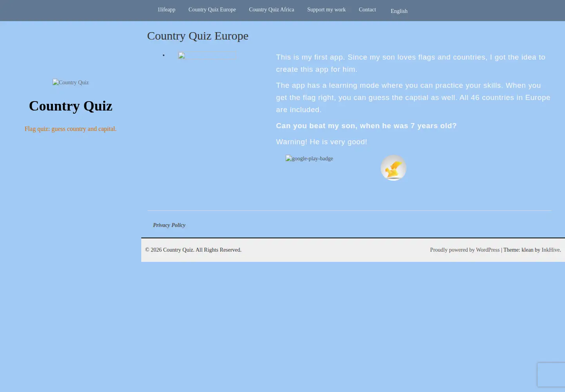Click the paragraph starting 'The app has a learning mode'
Viewport: 565px width, 392px height.
[413, 98]
